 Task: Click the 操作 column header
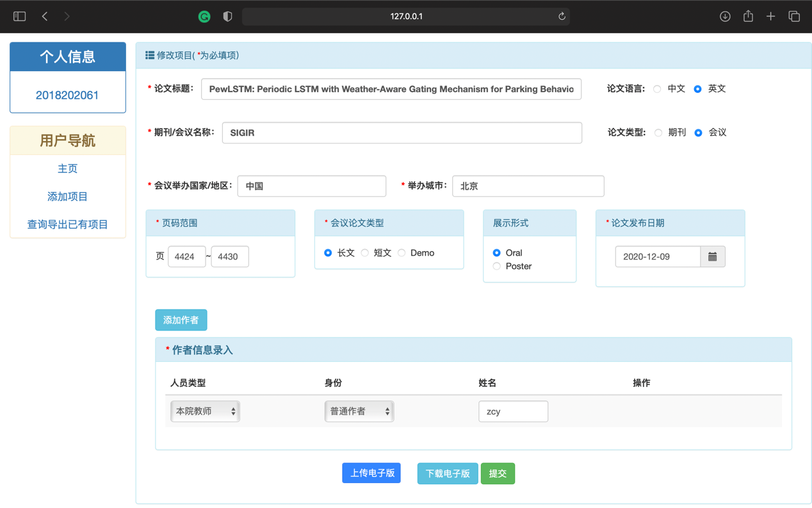(x=641, y=383)
